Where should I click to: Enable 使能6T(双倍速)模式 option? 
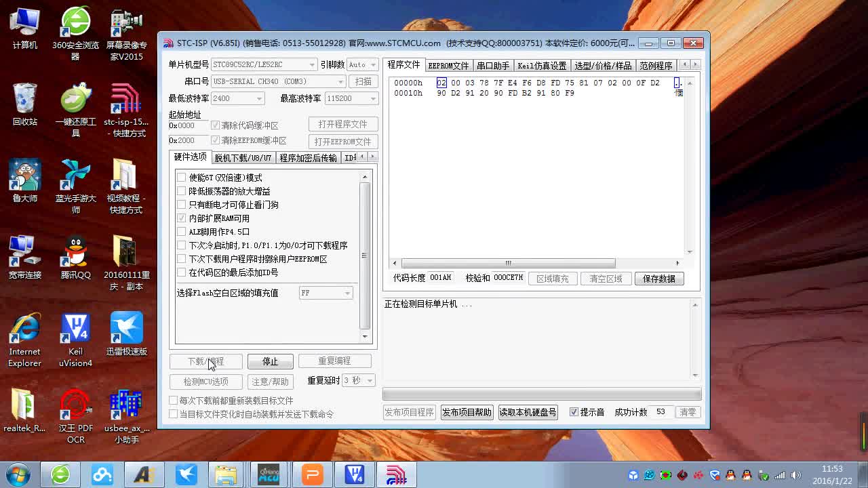click(181, 178)
